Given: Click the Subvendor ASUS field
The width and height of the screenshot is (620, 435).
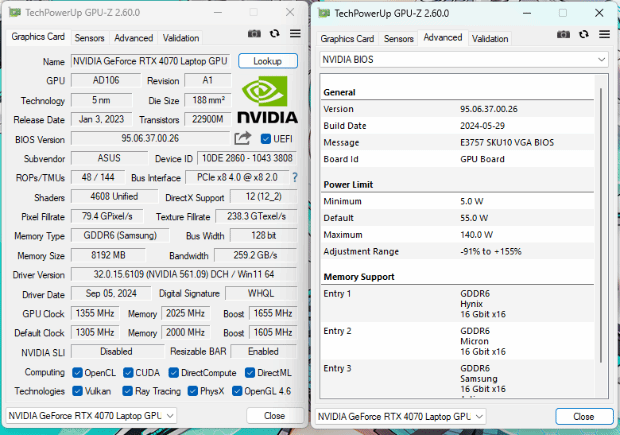Looking at the screenshot, I should click(x=109, y=158).
